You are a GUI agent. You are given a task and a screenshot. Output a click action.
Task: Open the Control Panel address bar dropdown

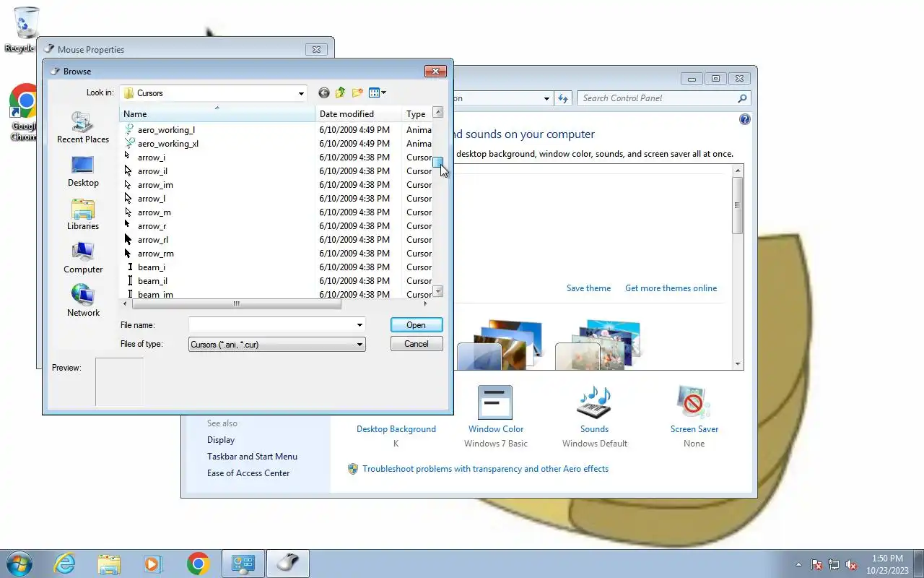click(546, 98)
